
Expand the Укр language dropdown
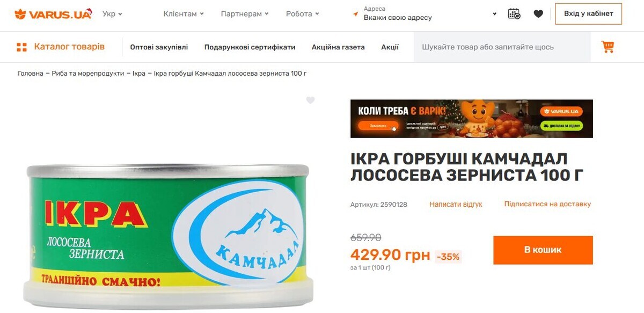pyautogui.click(x=112, y=14)
